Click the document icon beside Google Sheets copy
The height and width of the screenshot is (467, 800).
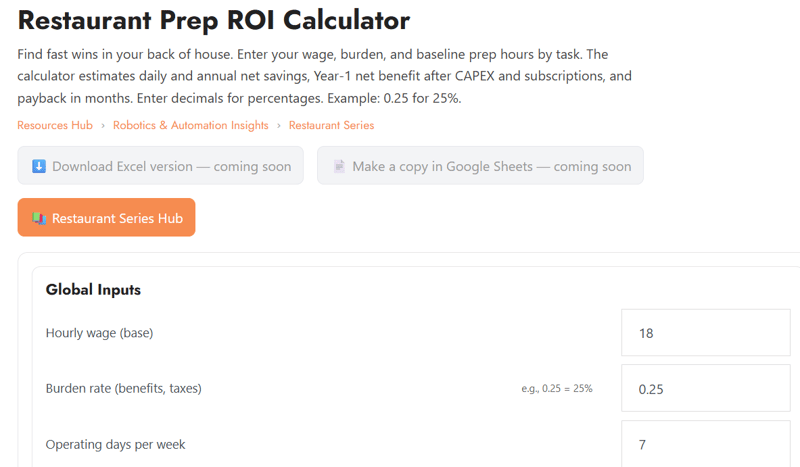339,166
